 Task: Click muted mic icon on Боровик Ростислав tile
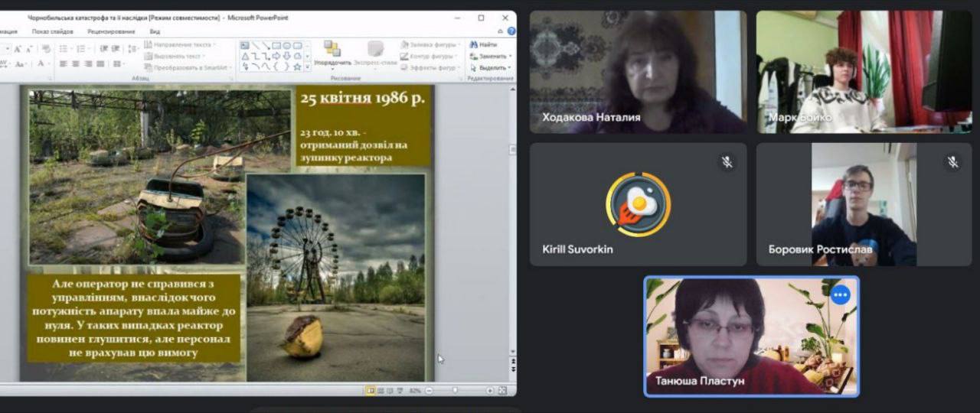[952, 161]
